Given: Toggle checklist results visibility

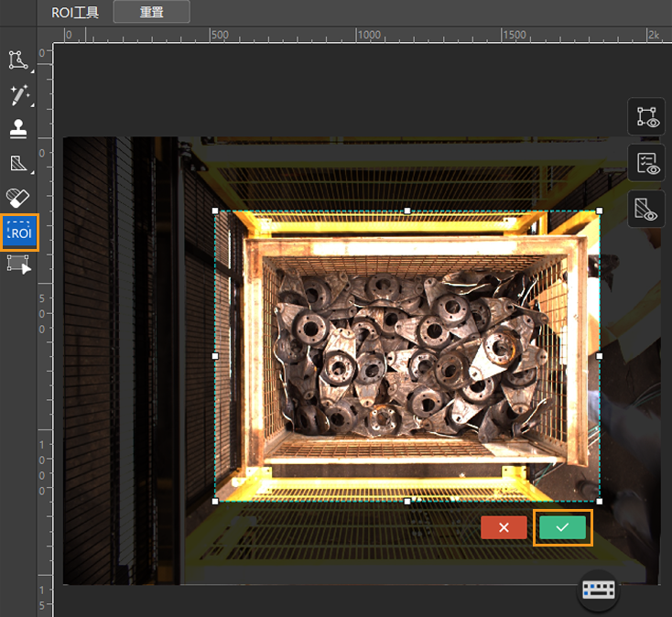Looking at the screenshot, I should [648, 163].
